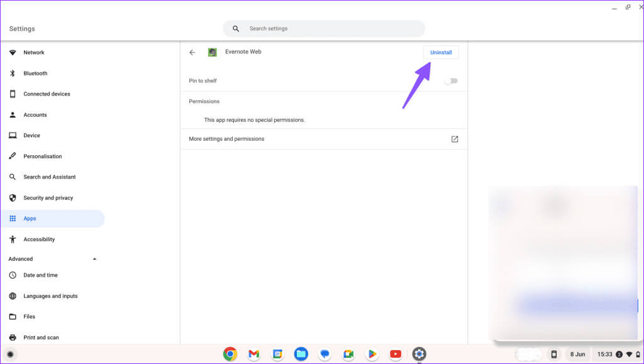Click the 8 Jun date in tray
Screen dimensions: 644x364
tap(577, 354)
